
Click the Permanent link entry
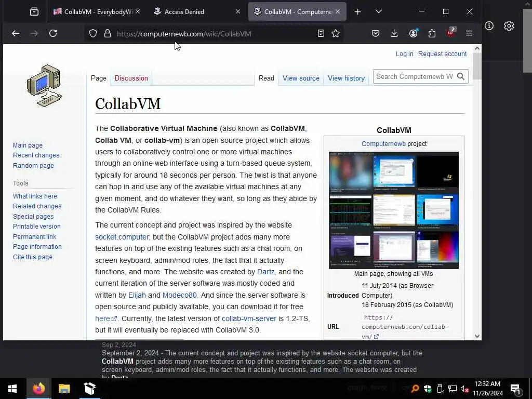(x=35, y=236)
